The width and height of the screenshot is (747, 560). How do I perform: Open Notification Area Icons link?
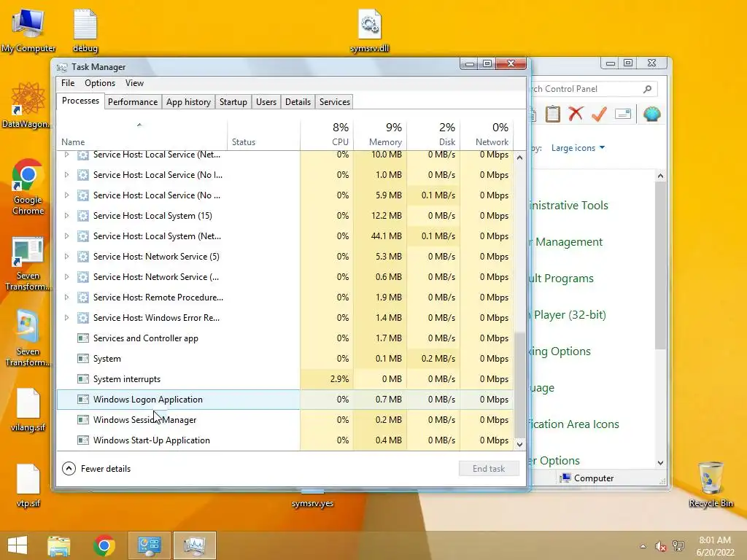tap(575, 424)
